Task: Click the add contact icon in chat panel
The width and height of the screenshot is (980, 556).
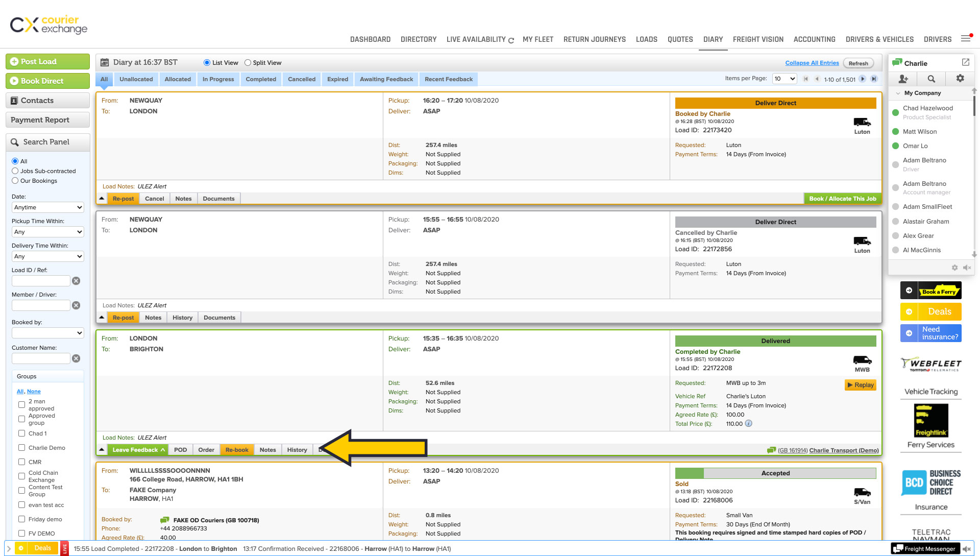Action: pos(903,79)
